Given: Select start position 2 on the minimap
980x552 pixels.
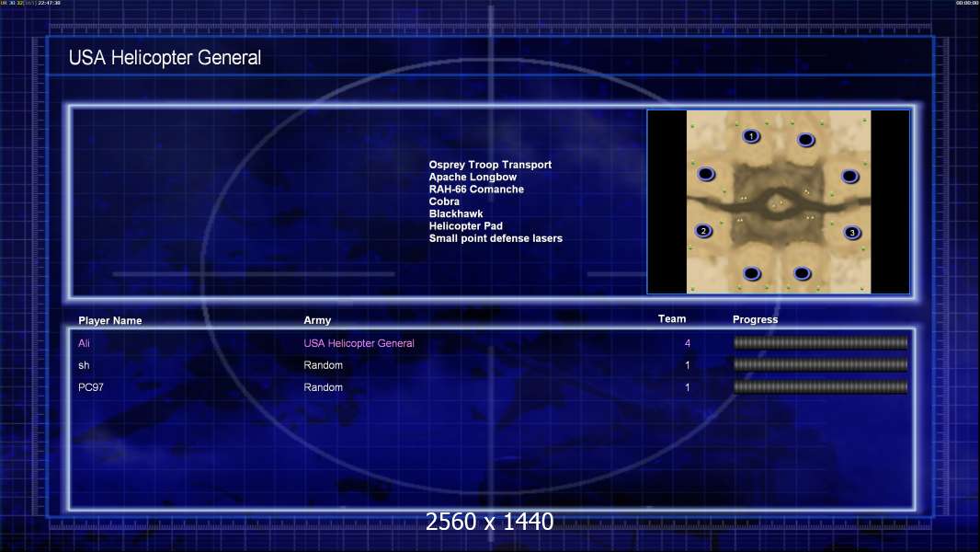Looking at the screenshot, I should point(704,231).
